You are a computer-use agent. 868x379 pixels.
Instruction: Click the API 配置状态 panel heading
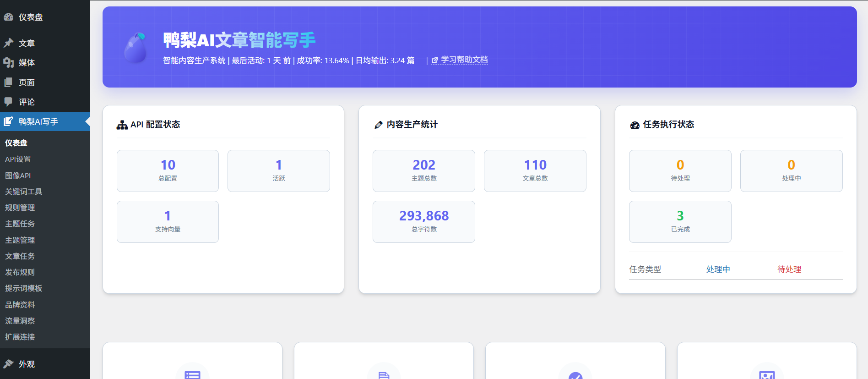155,125
